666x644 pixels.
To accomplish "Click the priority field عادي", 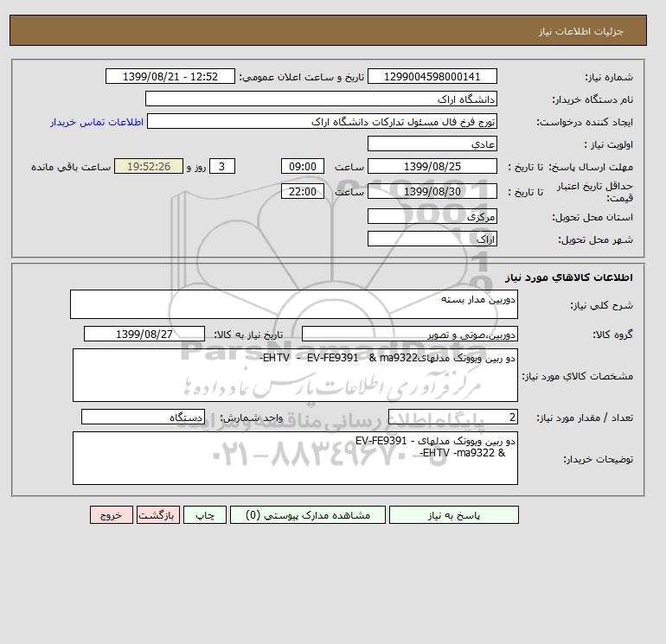I will (x=432, y=143).
